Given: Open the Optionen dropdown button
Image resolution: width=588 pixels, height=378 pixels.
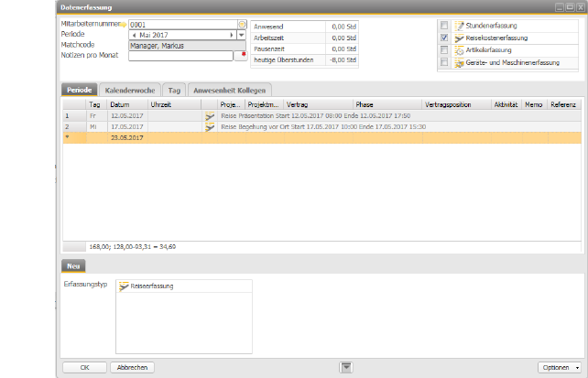Looking at the screenshot, I should (560, 367).
